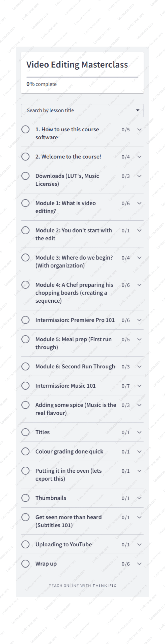Open the Teach Online with Thinkific link

pyautogui.click(x=82, y=586)
